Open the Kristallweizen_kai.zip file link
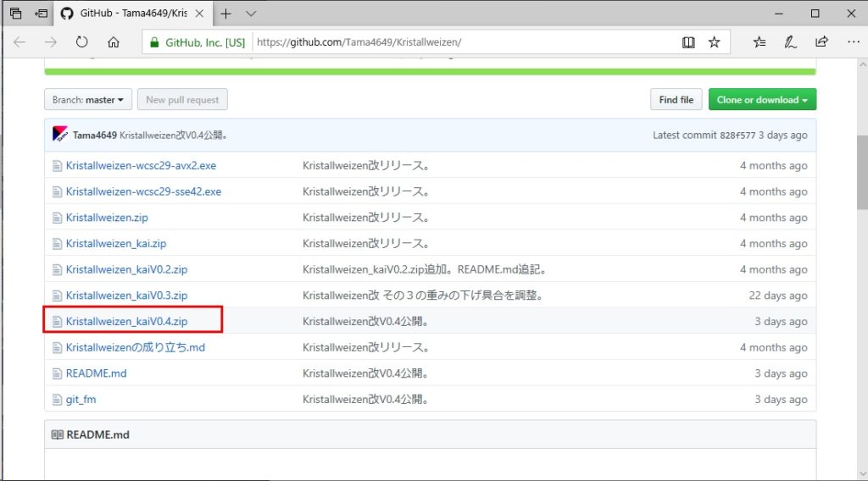The height and width of the screenshot is (481, 868). [116, 243]
